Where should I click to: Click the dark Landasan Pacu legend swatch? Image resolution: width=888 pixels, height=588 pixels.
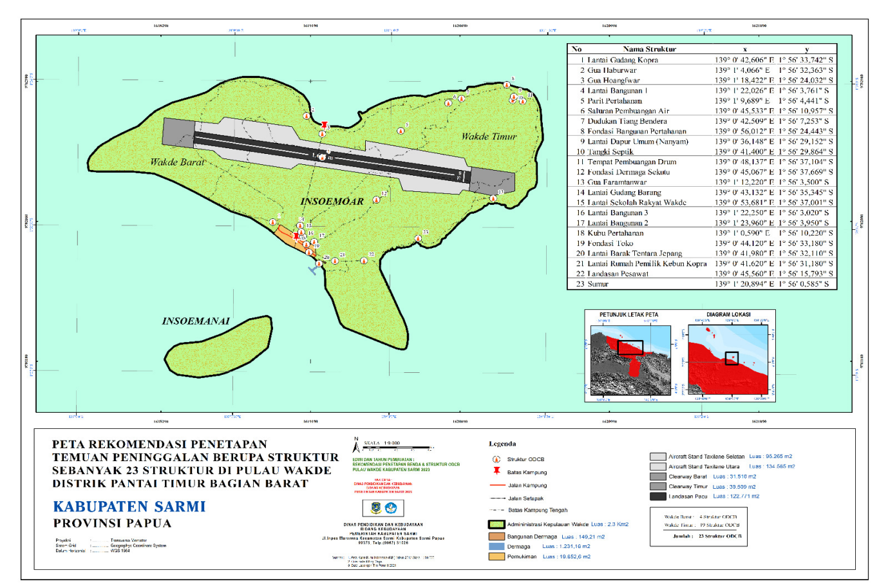(x=657, y=497)
